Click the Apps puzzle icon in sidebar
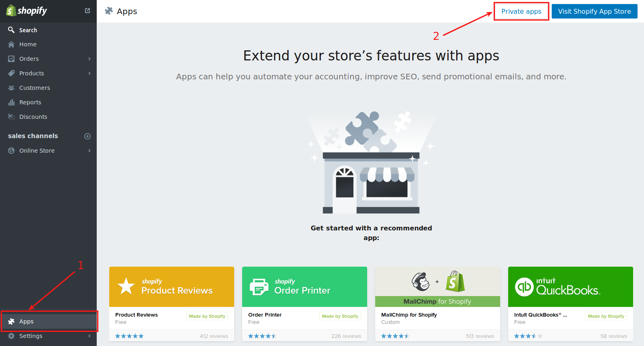This screenshot has width=644, height=346. click(x=11, y=321)
